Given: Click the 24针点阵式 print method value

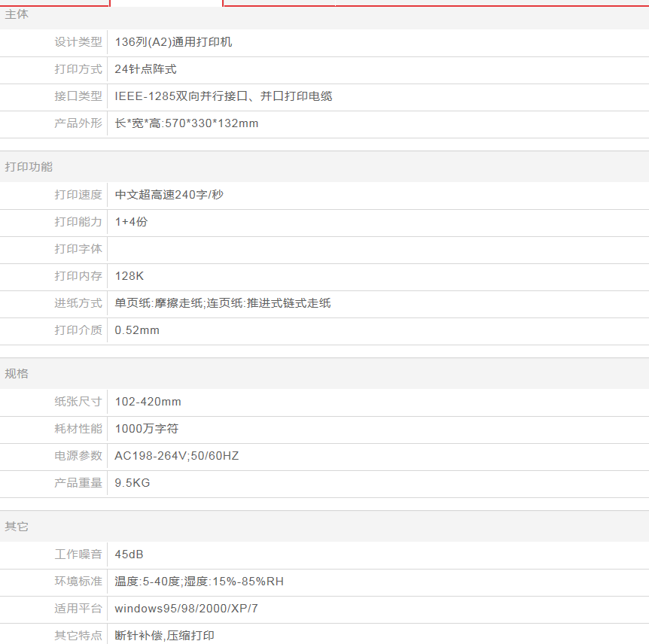Looking at the screenshot, I should [x=145, y=69].
